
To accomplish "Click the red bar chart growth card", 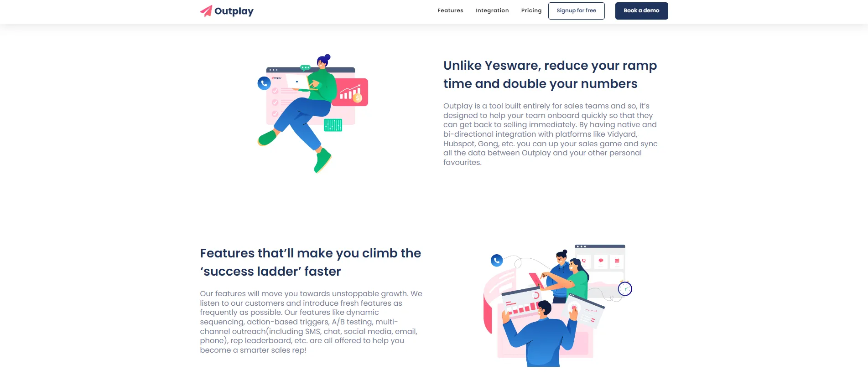I will pos(351,92).
